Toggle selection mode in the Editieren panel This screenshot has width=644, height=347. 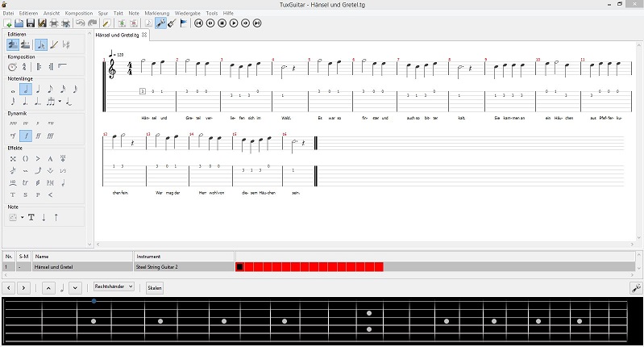point(41,44)
